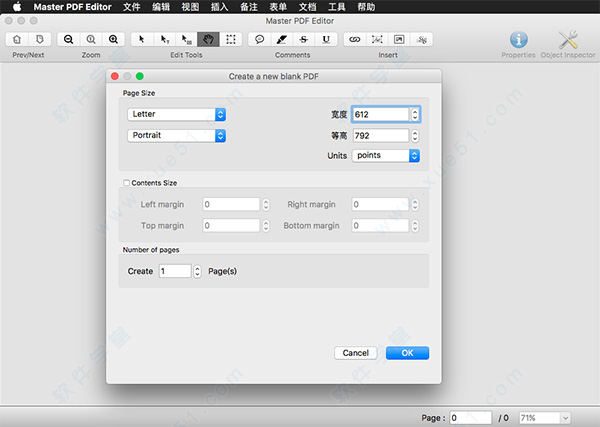Select the highlight text tool
This screenshot has height=427, width=600.
click(282, 39)
